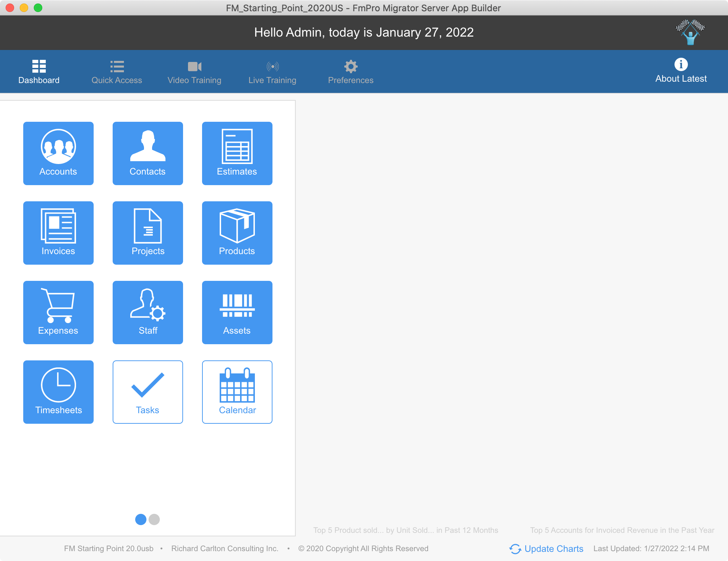Open the Expenses shopping cart tile

pos(58,313)
